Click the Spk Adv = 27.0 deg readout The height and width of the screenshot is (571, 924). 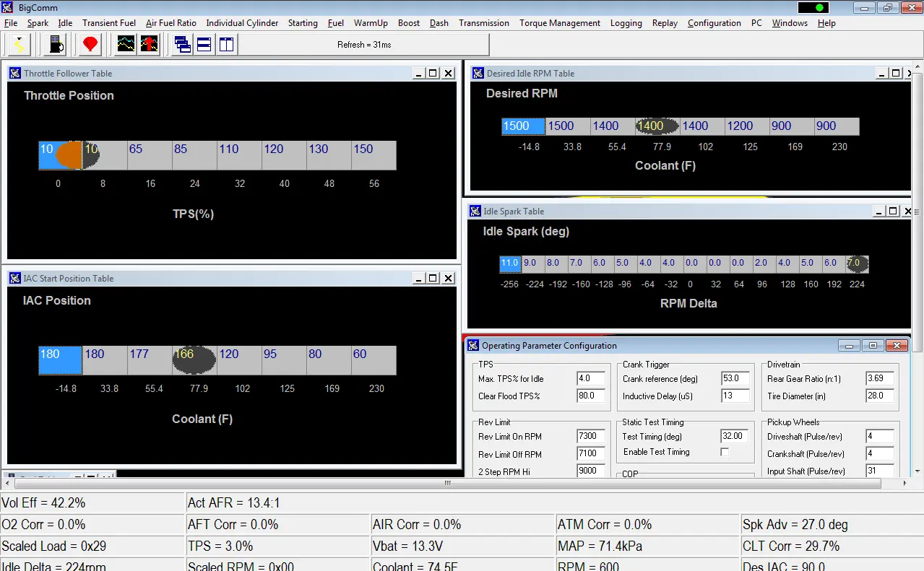[832, 525]
